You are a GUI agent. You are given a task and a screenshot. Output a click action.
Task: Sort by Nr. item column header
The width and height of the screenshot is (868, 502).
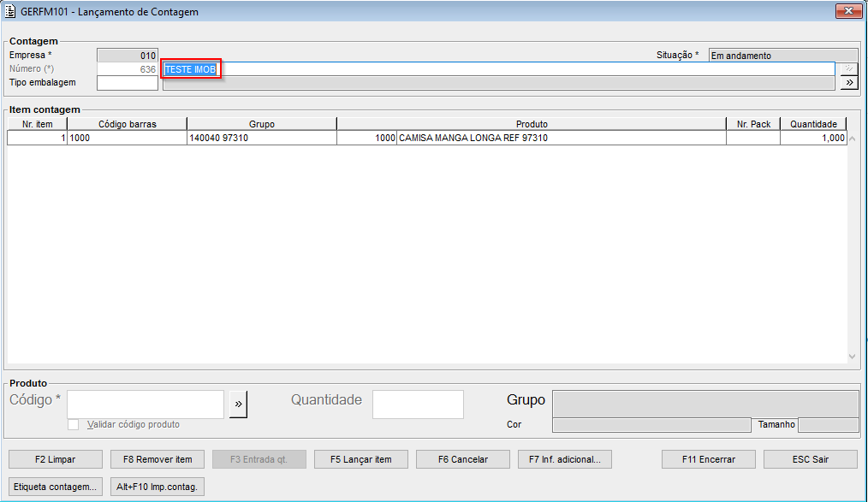(37, 124)
